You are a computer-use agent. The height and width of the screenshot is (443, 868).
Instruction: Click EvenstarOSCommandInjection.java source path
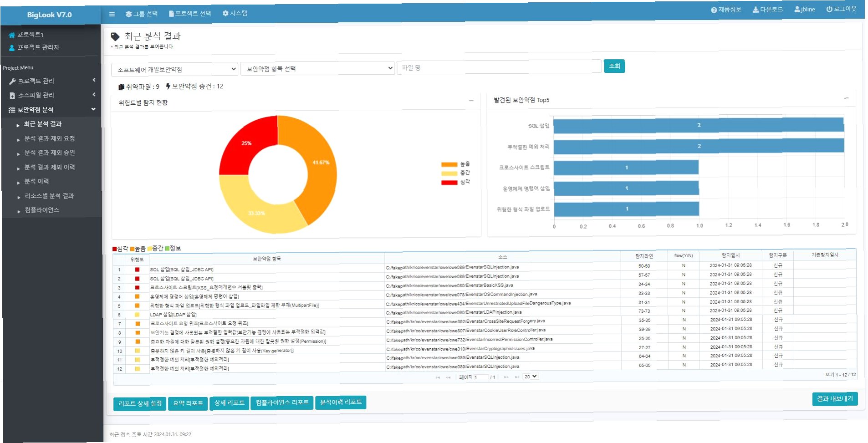point(461,295)
